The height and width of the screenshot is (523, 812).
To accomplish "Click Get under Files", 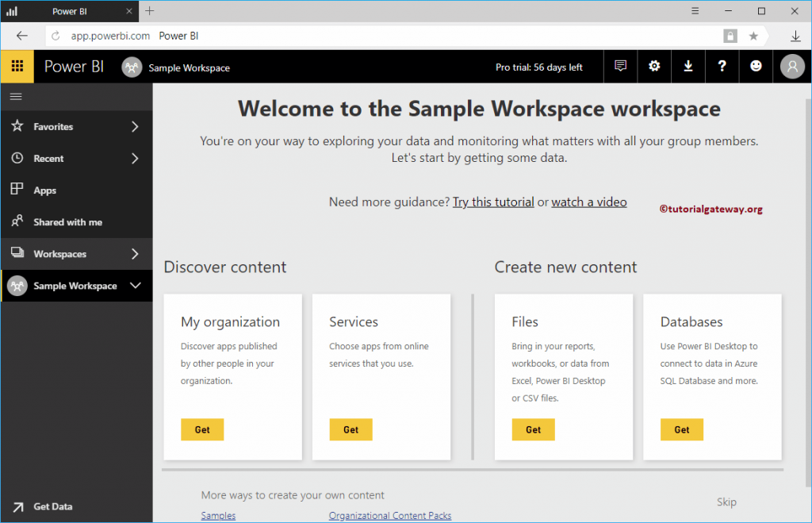I will pyautogui.click(x=533, y=429).
